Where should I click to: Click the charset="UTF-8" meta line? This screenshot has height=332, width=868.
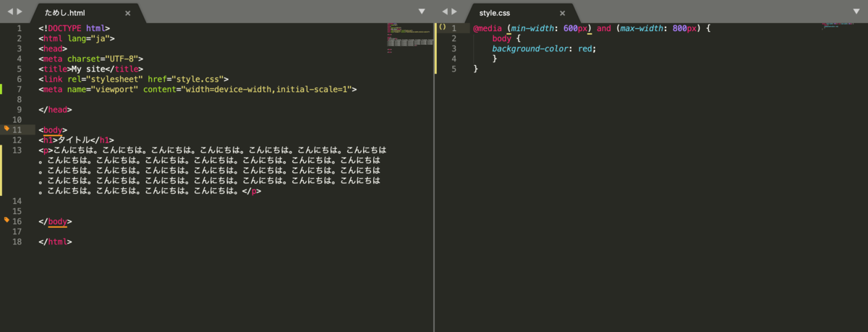(91, 59)
